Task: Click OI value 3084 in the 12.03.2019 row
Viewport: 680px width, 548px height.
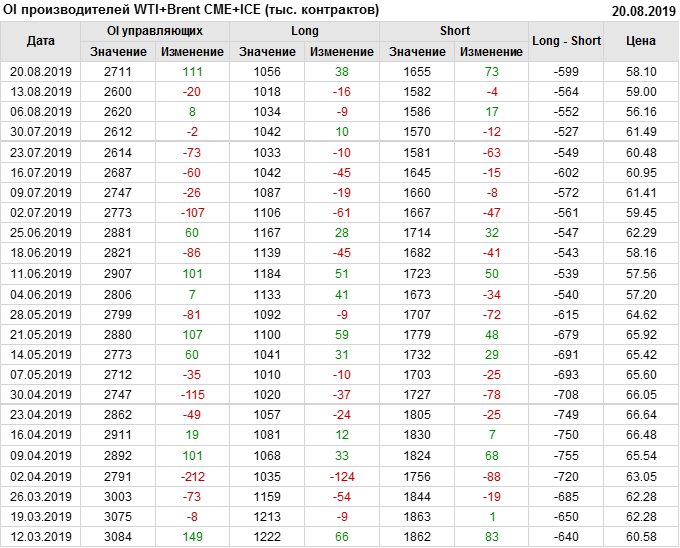Action: tap(118, 538)
